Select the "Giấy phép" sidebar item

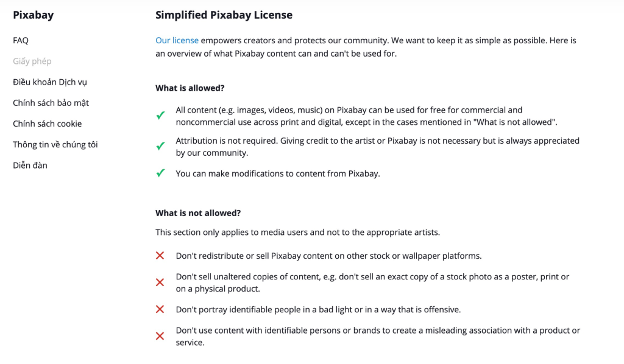pyautogui.click(x=32, y=61)
